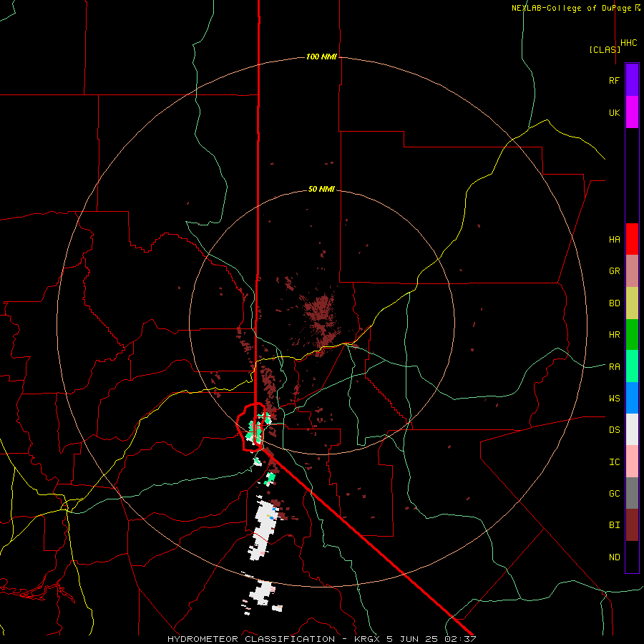
Task: Select the DS white legend swatch
Action: point(632,429)
